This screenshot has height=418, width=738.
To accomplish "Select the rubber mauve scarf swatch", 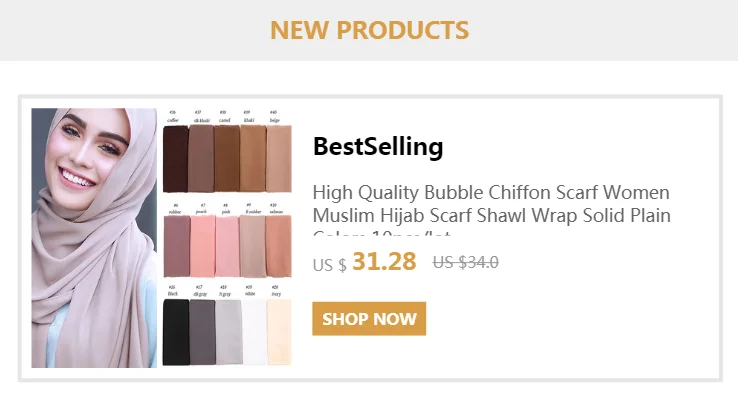I will 177,246.
